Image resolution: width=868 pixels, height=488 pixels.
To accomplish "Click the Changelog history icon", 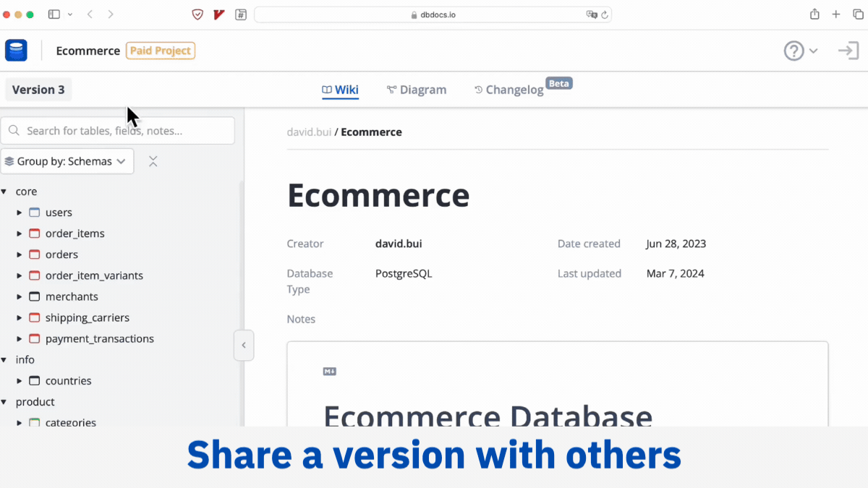I will [478, 90].
